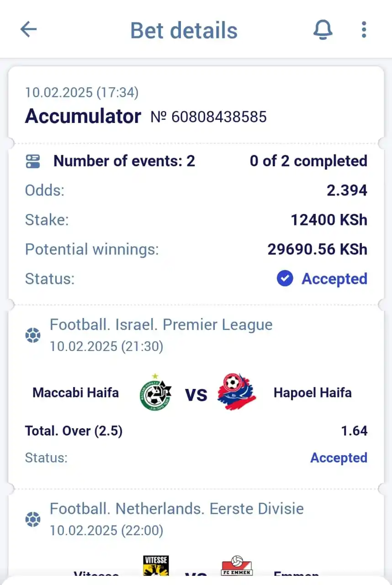Tap the Potential winnings 29690.56 KSh value
This screenshot has width=392, height=585.
318,250
